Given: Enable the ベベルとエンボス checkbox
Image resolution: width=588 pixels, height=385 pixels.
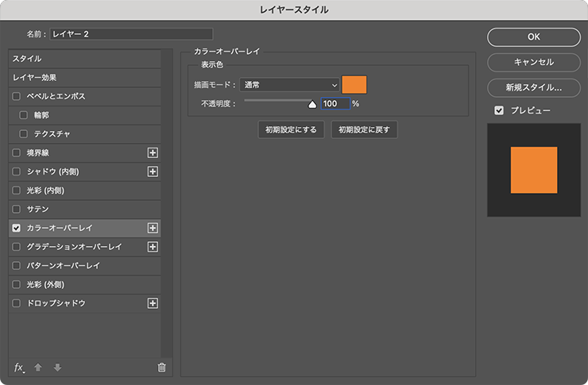Looking at the screenshot, I should 17,96.
